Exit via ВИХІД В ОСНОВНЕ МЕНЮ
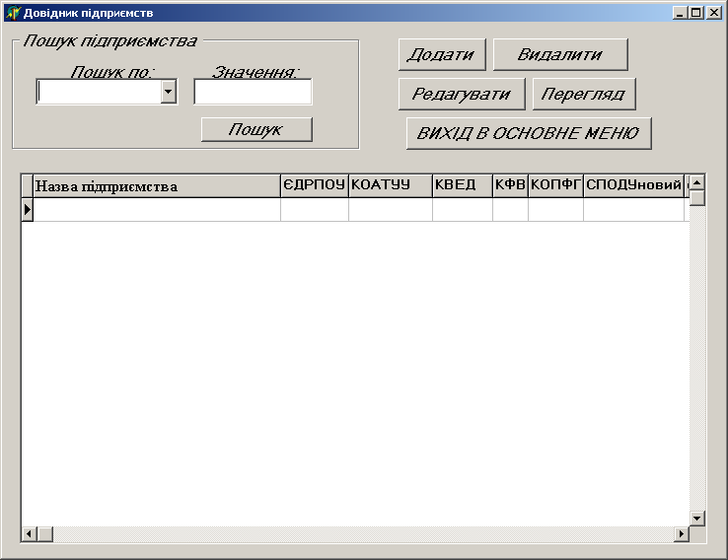This screenshot has width=728, height=560. (x=529, y=134)
